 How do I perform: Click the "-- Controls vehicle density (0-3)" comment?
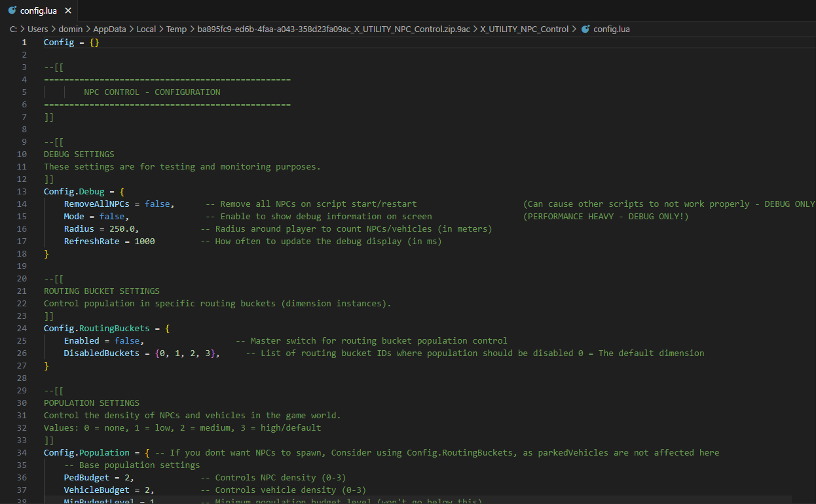coord(284,490)
